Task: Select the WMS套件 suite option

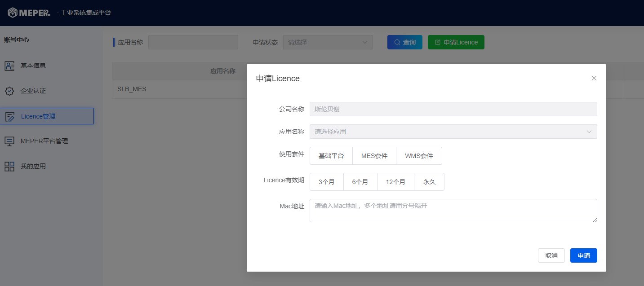Action: click(419, 156)
